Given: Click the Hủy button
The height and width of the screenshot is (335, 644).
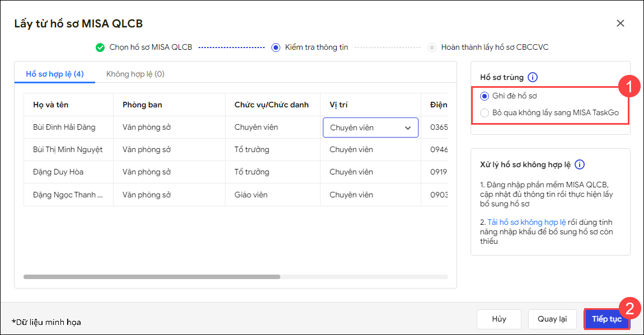Looking at the screenshot, I should click(x=499, y=319).
